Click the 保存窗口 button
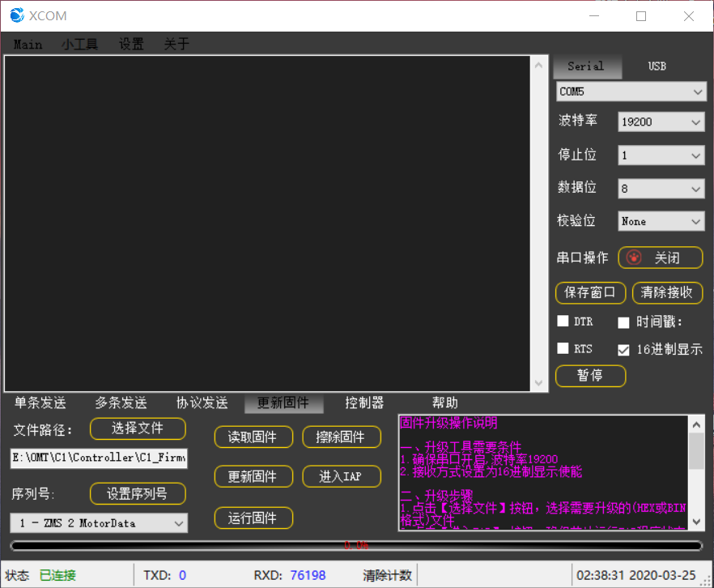The width and height of the screenshot is (714, 588). [x=591, y=292]
